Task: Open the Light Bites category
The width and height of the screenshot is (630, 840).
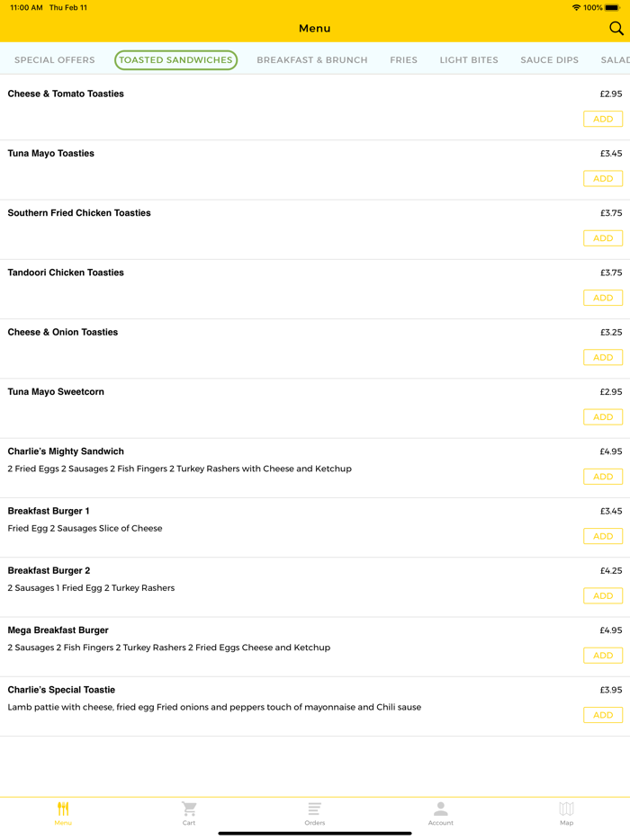Action: tap(469, 60)
